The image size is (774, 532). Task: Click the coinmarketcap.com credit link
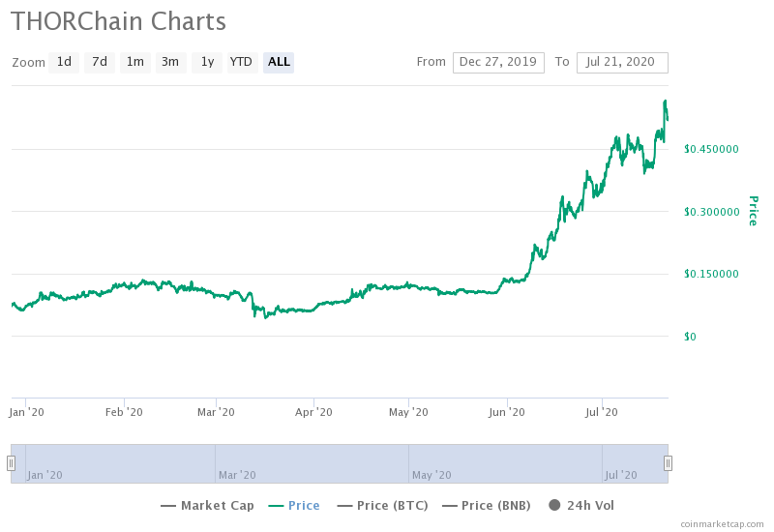point(722,524)
